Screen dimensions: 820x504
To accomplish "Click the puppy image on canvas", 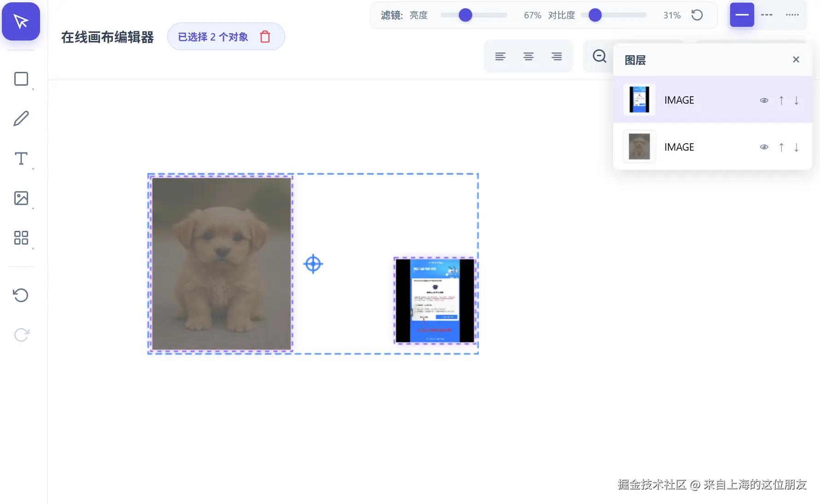I will pyautogui.click(x=222, y=264).
